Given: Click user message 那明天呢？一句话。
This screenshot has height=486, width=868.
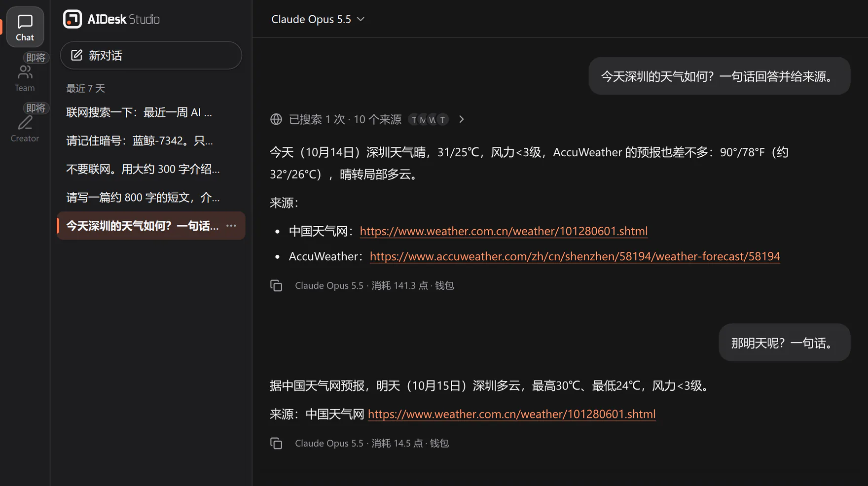Looking at the screenshot, I should coord(784,343).
